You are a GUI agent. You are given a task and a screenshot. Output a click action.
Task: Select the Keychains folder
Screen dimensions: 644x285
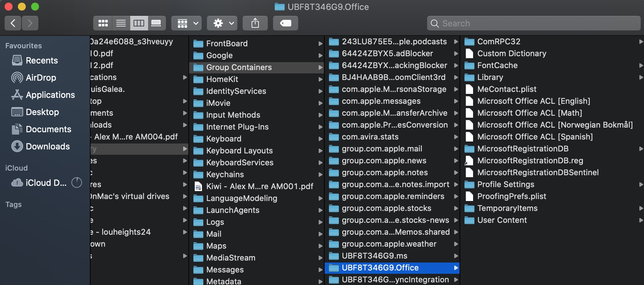(x=256, y=174)
